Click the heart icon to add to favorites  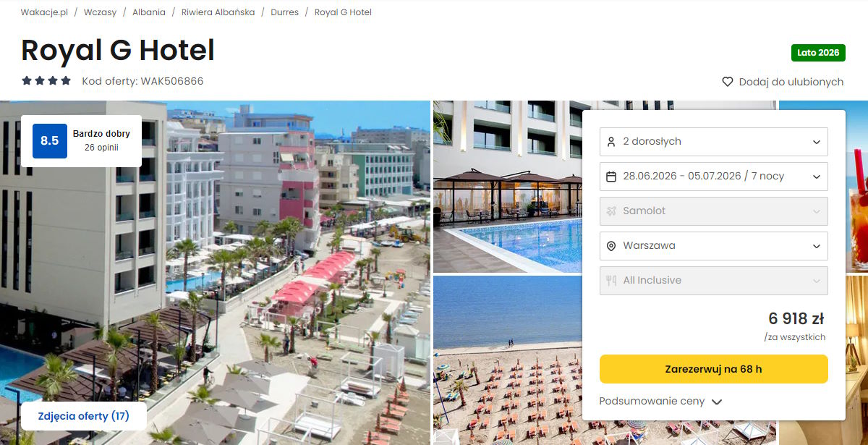[x=728, y=82]
